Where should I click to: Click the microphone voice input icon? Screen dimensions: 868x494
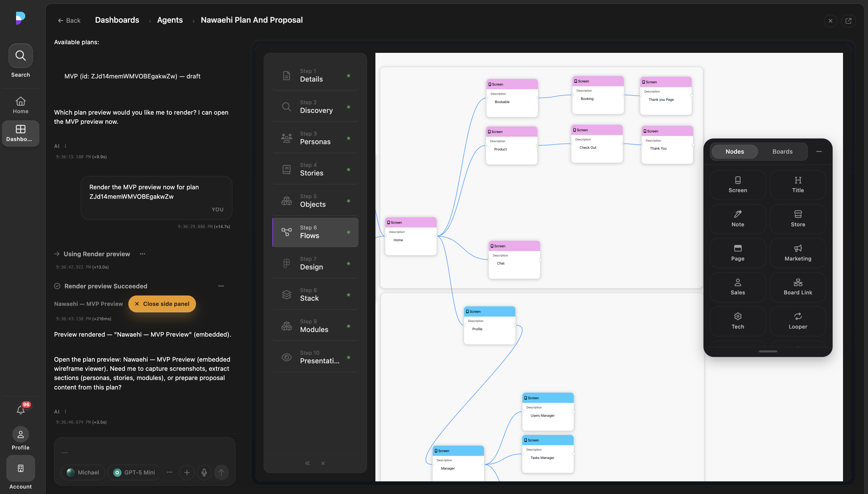pyautogui.click(x=204, y=472)
